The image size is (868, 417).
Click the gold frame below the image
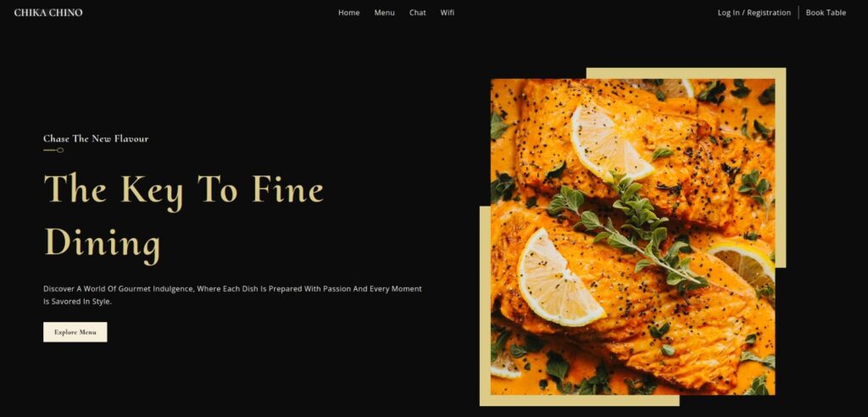579,400
